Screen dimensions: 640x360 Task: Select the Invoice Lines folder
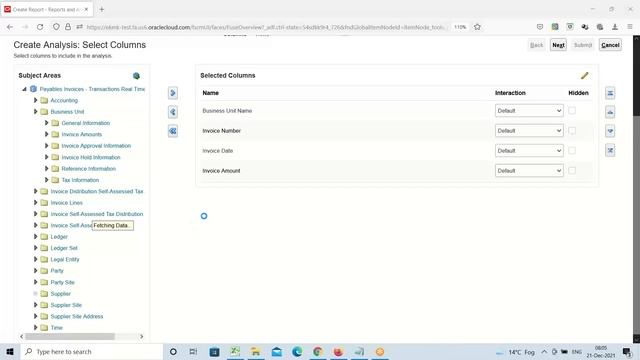(x=67, y=203)
